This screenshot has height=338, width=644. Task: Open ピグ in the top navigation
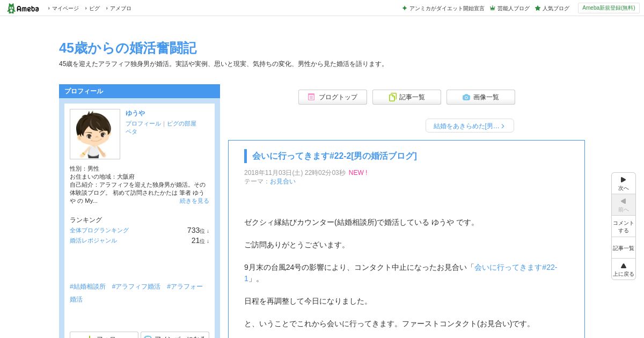tap(94, 9)
